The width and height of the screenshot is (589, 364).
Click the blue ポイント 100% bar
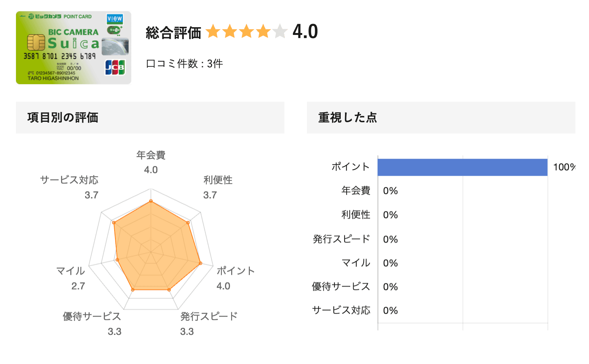(x=462, y=167)
